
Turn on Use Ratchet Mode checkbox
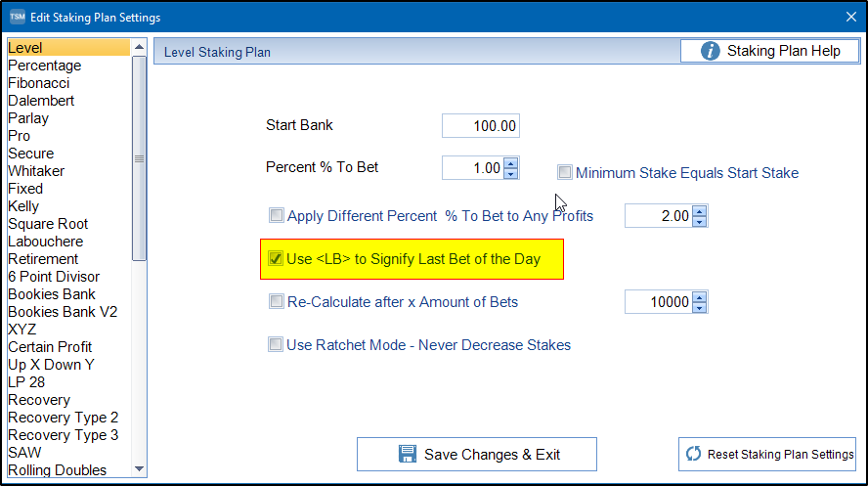(x=277, y=345)
